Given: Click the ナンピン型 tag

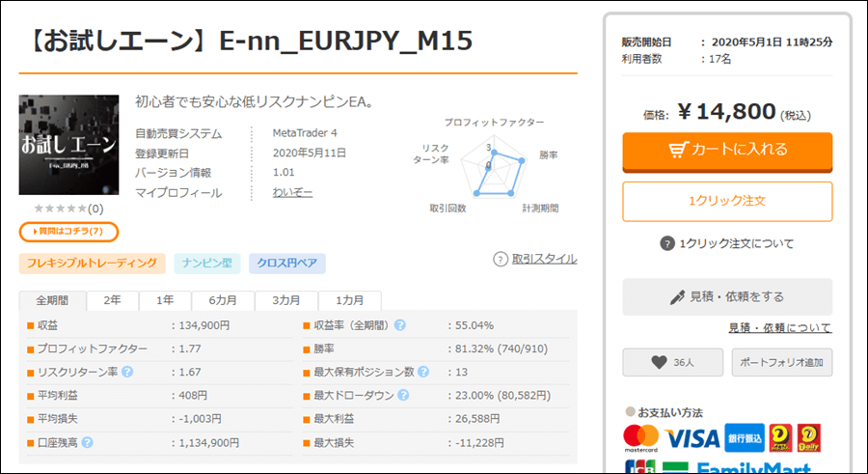Looking at the screenshot, I should pos(207,264).
